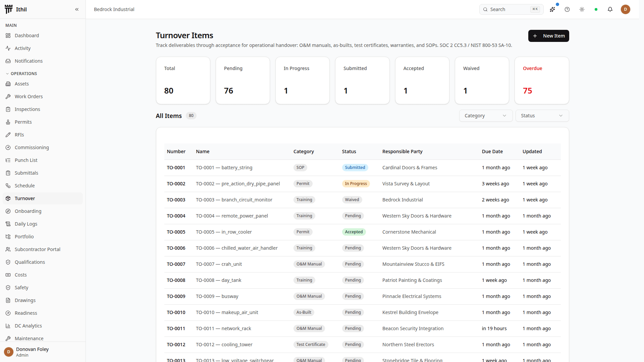
Task: Click the Due Date column header
Action: [x=492, y=152]
